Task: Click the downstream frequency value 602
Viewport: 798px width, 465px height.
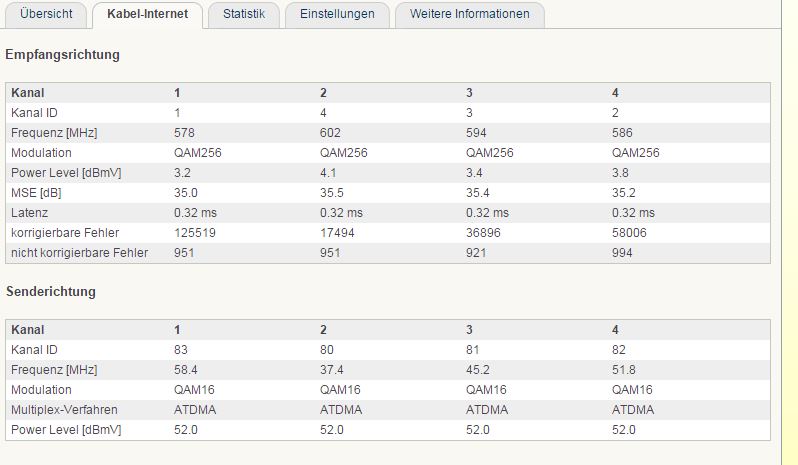Action: click(x=330, y=133)
